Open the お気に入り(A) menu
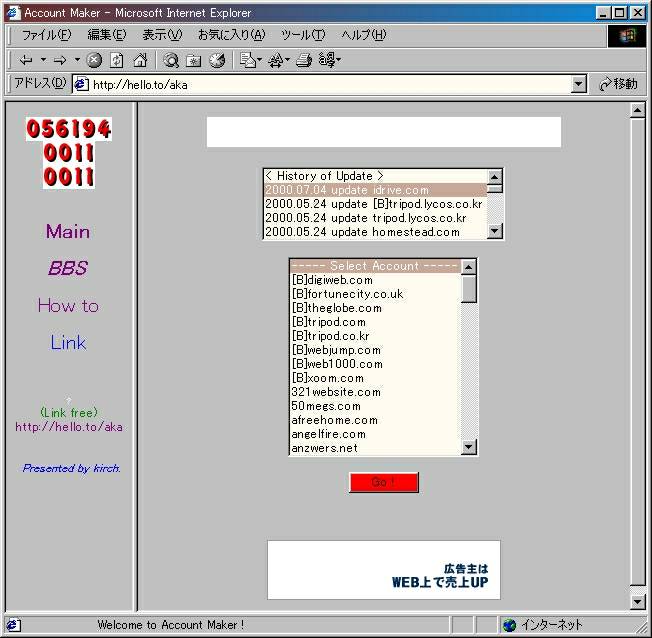The height and width of the screenshot is (638, 652). pos(231,35)
